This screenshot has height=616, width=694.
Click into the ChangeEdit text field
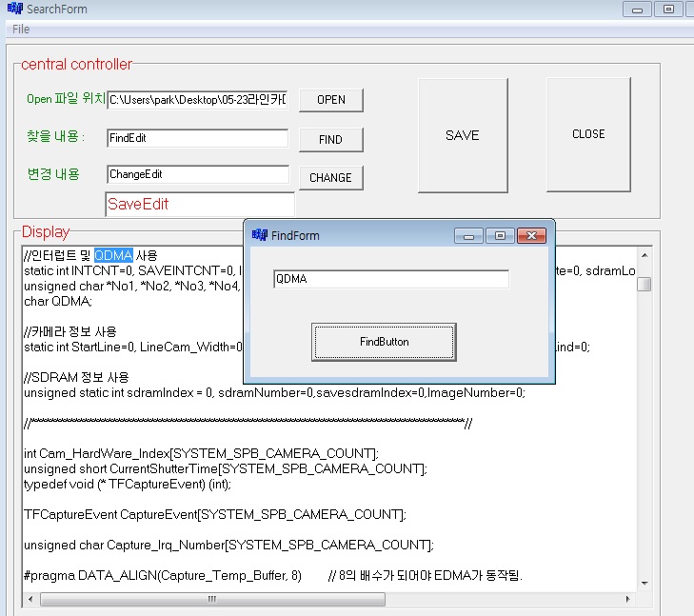point(197,174)
